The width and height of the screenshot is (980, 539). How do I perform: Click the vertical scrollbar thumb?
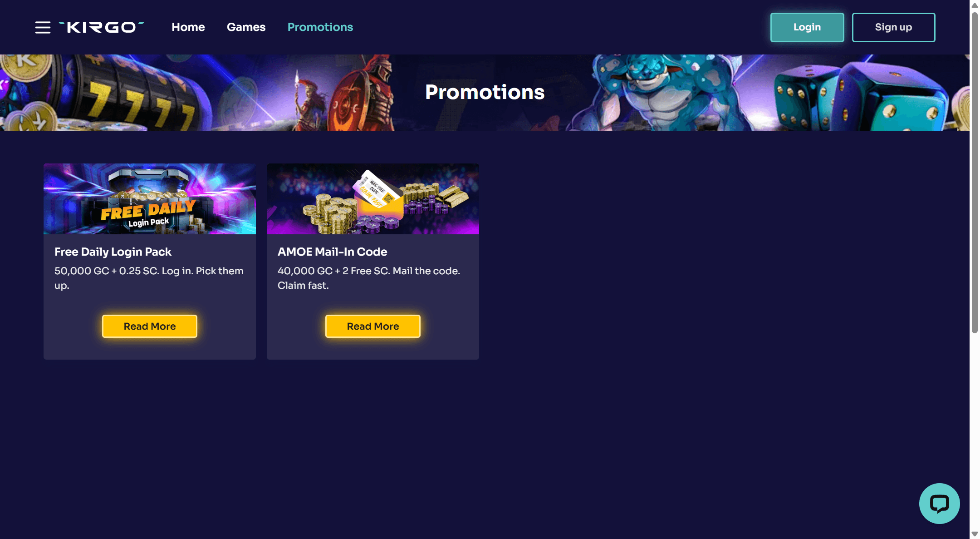point(975,173)
